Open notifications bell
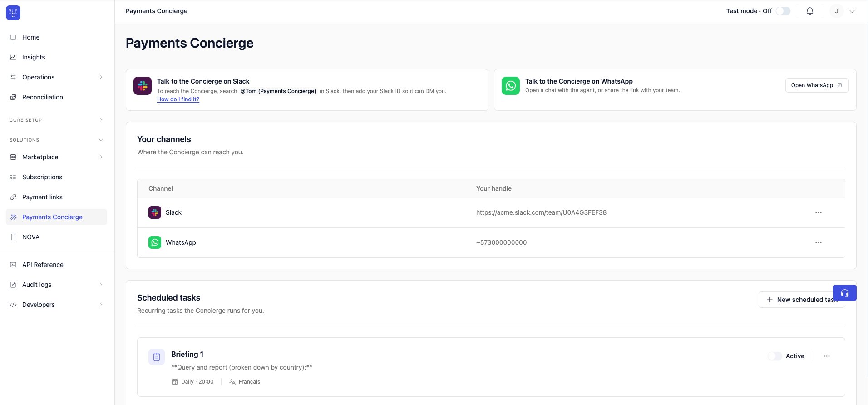868x405 pixels. [x=810, y=11]
